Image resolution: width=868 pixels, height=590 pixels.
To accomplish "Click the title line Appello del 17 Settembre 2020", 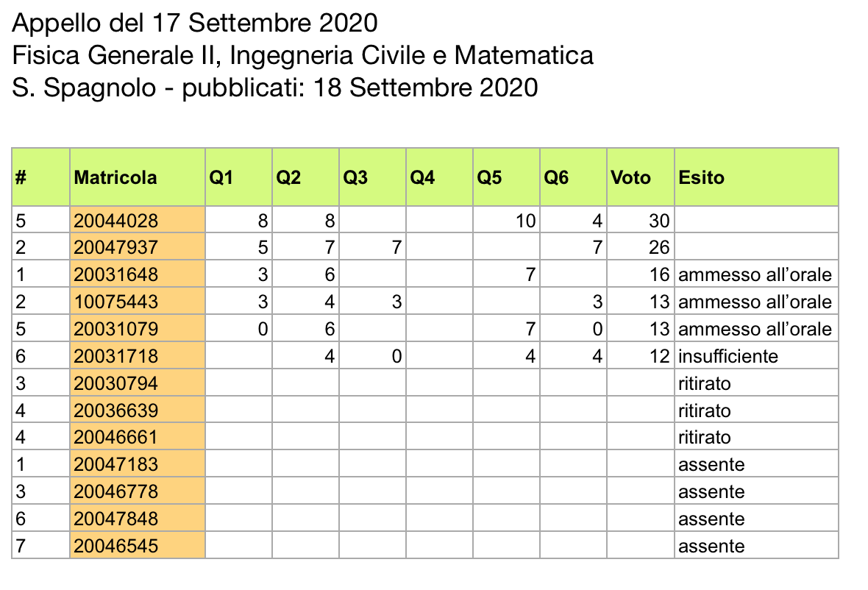I will point(195,24).
